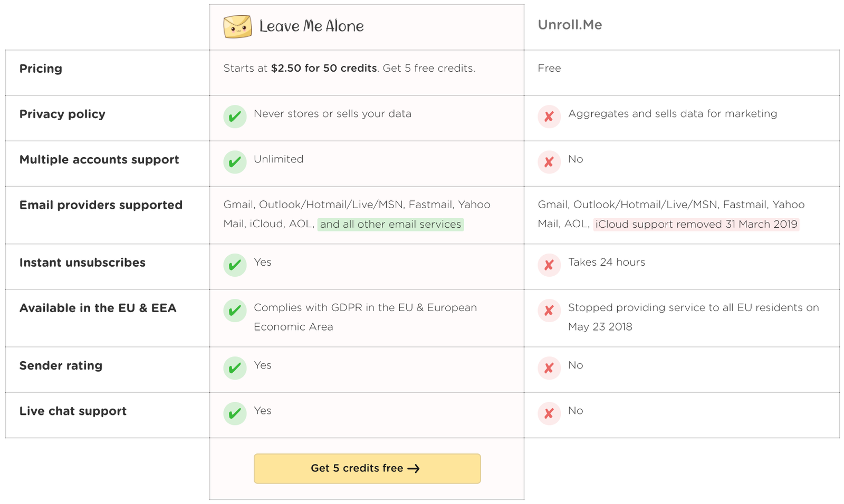Click the 'Available in the EU & EEA' label
Viewport: 844px width, 504px height.
pos(98,308)
